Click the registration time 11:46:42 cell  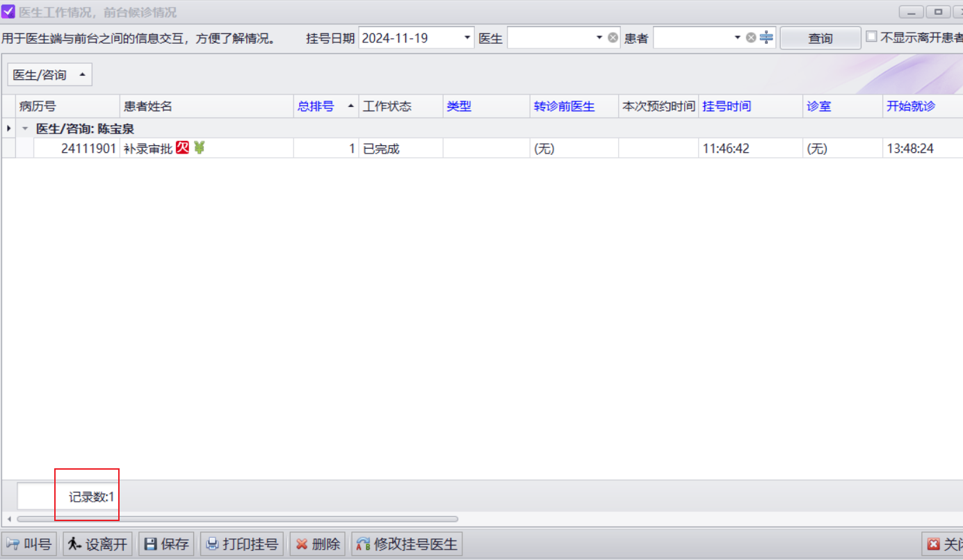pos(751,148)
